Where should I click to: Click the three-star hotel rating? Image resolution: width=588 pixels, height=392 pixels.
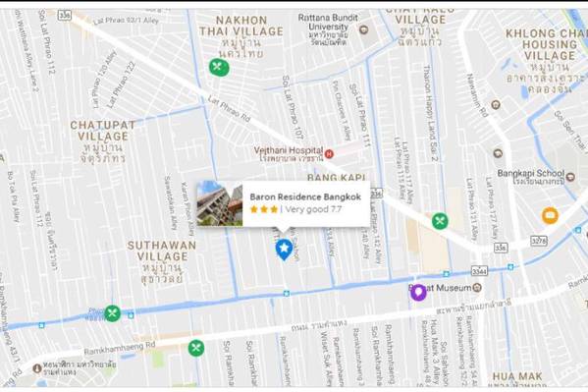264,209
